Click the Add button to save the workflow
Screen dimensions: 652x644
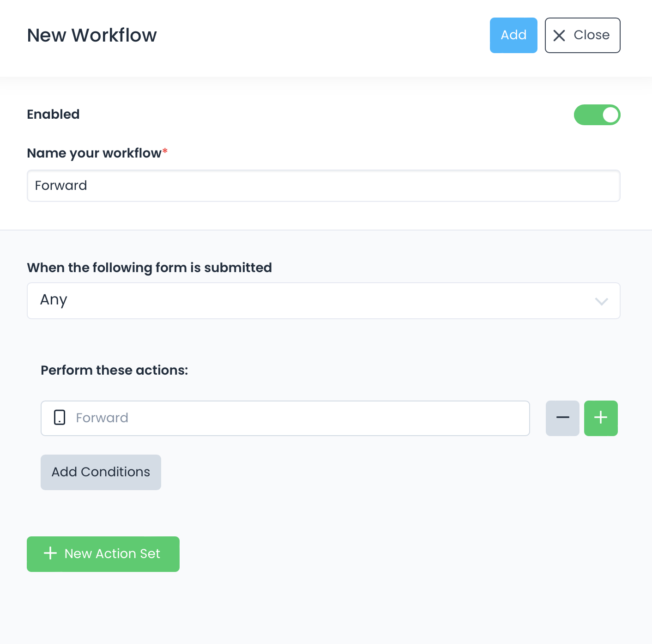coord(513,35)
